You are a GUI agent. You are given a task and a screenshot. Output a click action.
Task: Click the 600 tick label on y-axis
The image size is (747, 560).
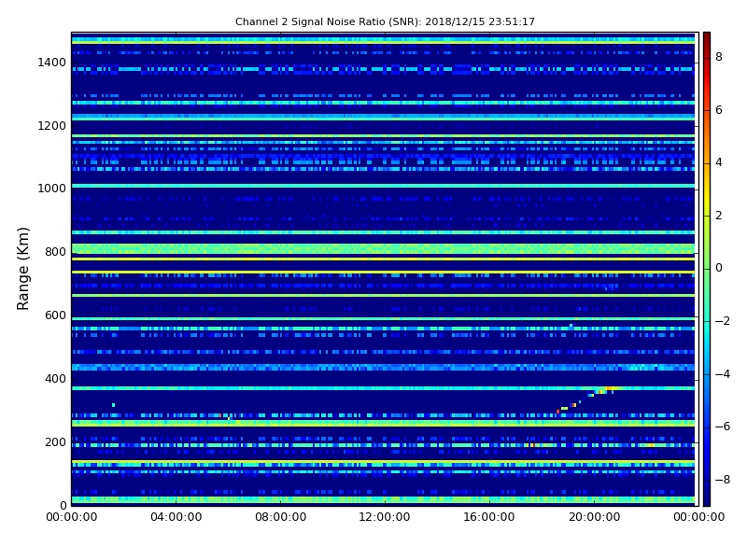pos(55,315)
